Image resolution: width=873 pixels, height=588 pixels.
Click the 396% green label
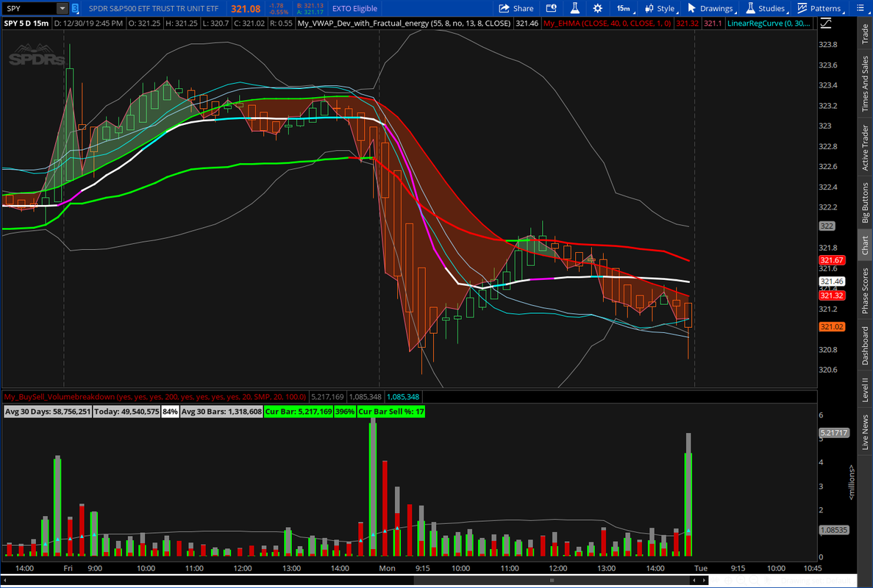pyautogui.click(x=345, y=412)
